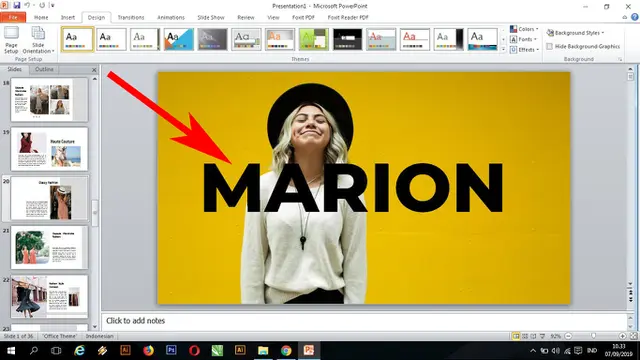
Task: Open the Foxit PDF tab
Action: [x=303, y=18]
